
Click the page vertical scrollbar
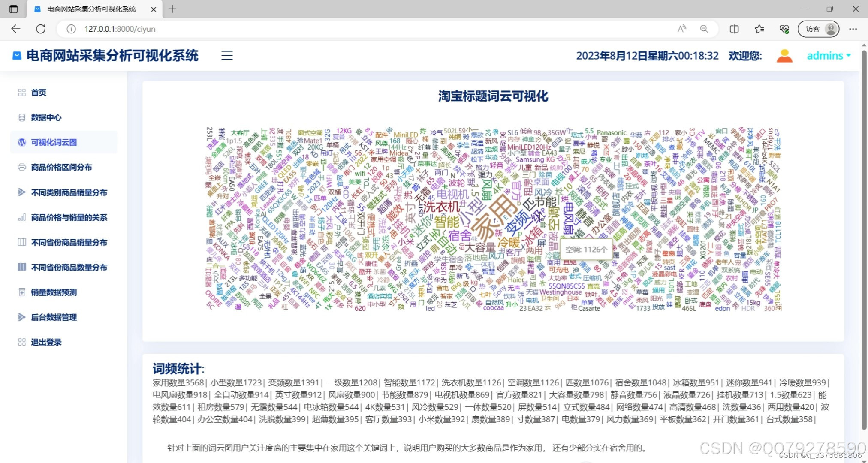[x=864, y=240]
